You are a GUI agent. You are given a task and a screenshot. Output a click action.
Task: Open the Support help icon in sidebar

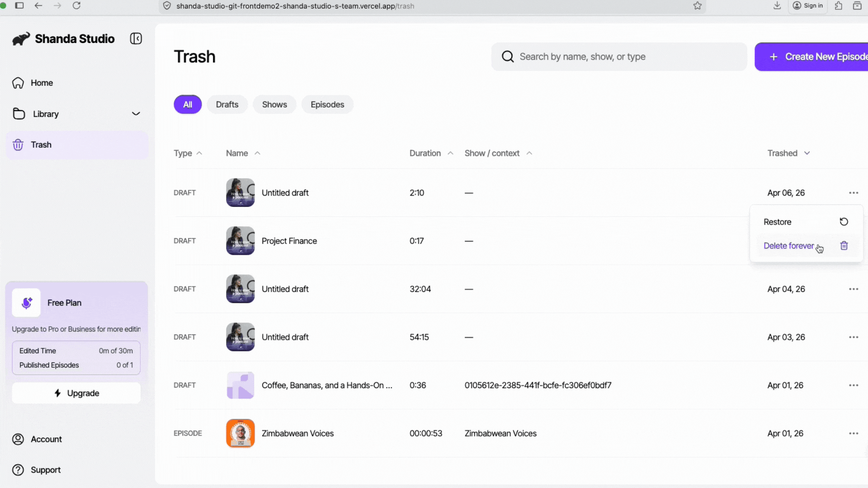18,470
